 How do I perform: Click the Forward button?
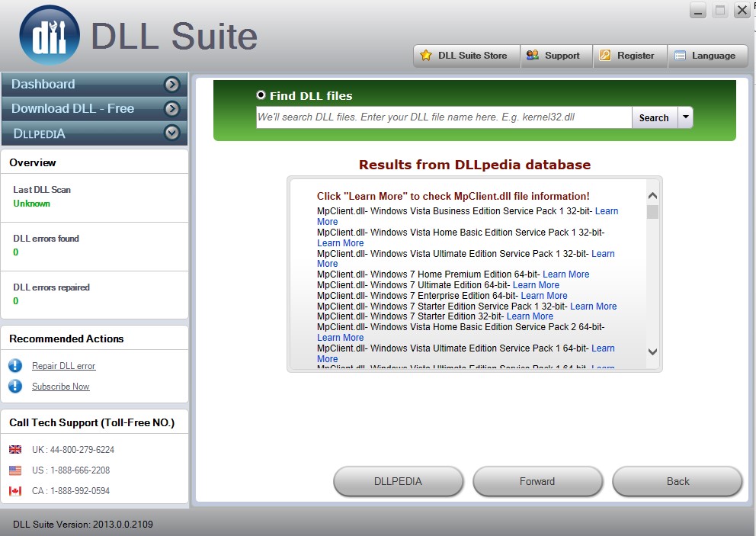[x=537, y=481]
